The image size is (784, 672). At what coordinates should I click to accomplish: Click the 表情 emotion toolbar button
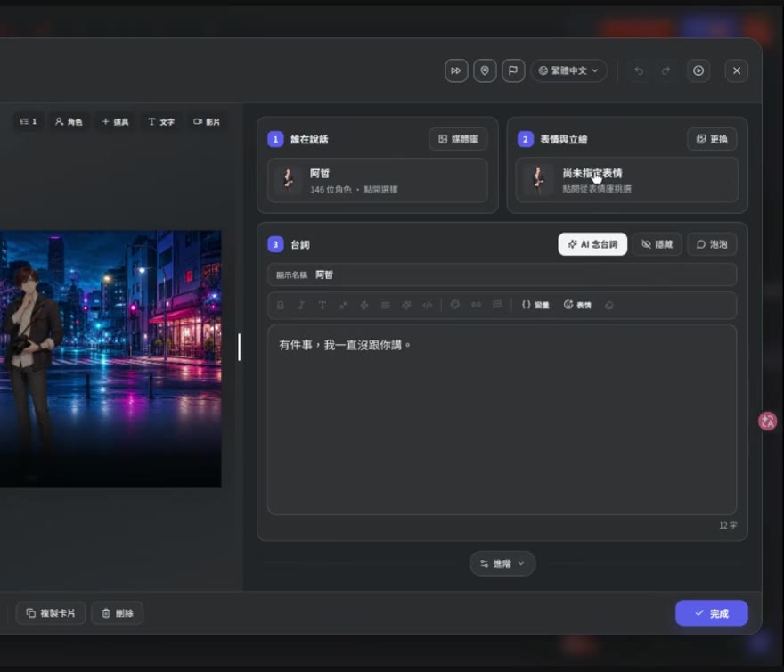tap(577, 305)
